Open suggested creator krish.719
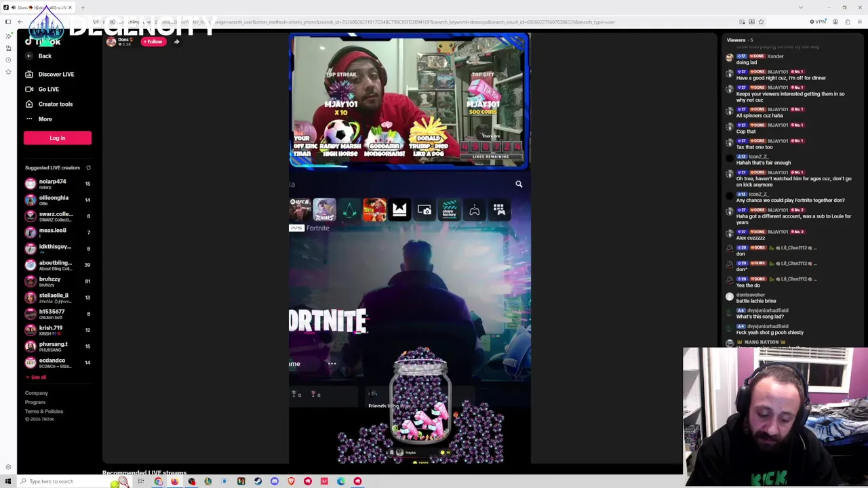868x488 pixels. 58,330
